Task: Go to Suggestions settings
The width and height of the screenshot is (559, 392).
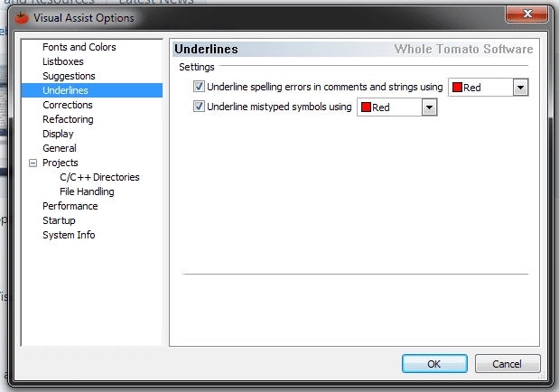Action: coord(69,76)
